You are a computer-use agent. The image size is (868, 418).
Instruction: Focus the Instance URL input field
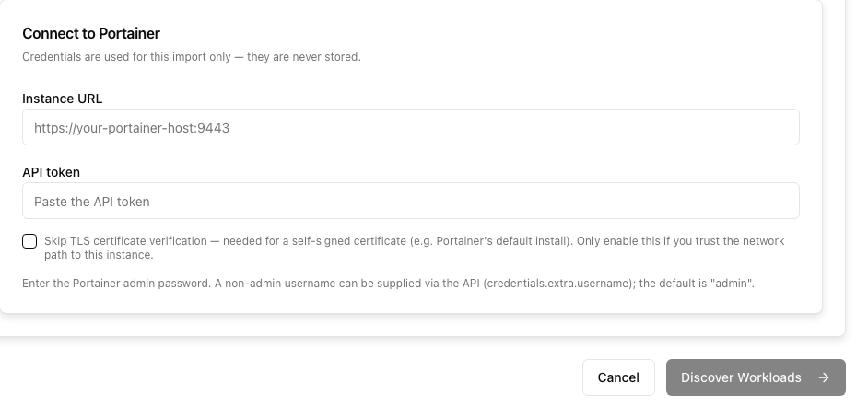coord(411,127)
